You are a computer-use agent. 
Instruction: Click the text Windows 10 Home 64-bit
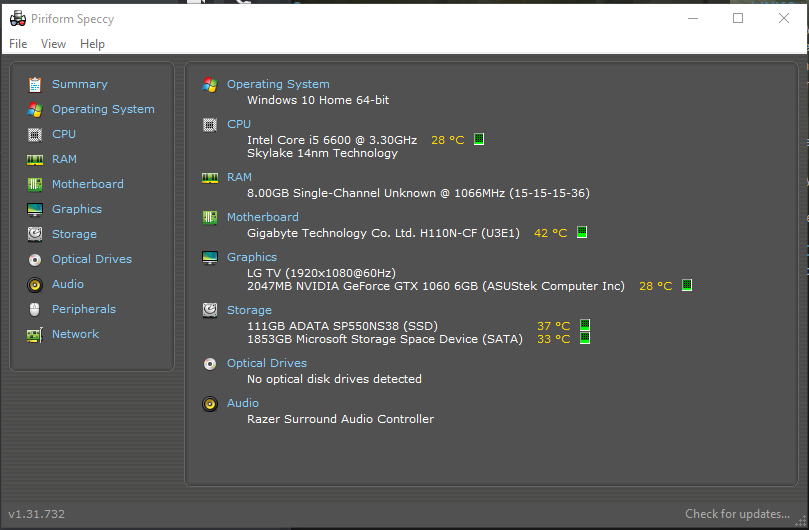coord(318,100)
